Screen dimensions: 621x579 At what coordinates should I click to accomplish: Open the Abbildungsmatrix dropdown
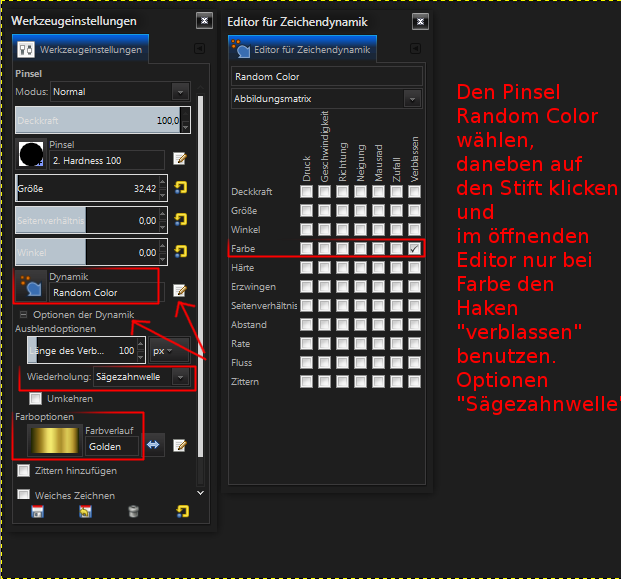[327, 99]
